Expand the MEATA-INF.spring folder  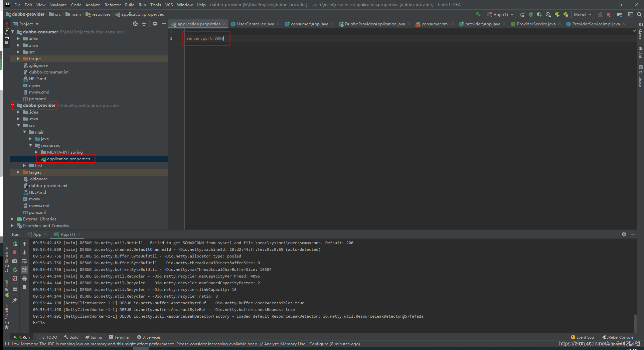click(36, 152)
